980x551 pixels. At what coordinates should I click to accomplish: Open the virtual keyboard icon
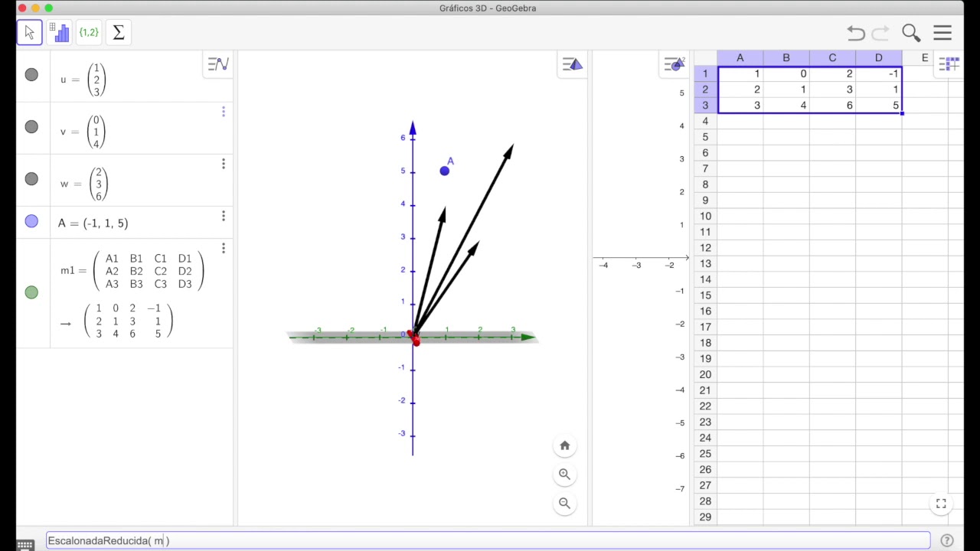24,545
